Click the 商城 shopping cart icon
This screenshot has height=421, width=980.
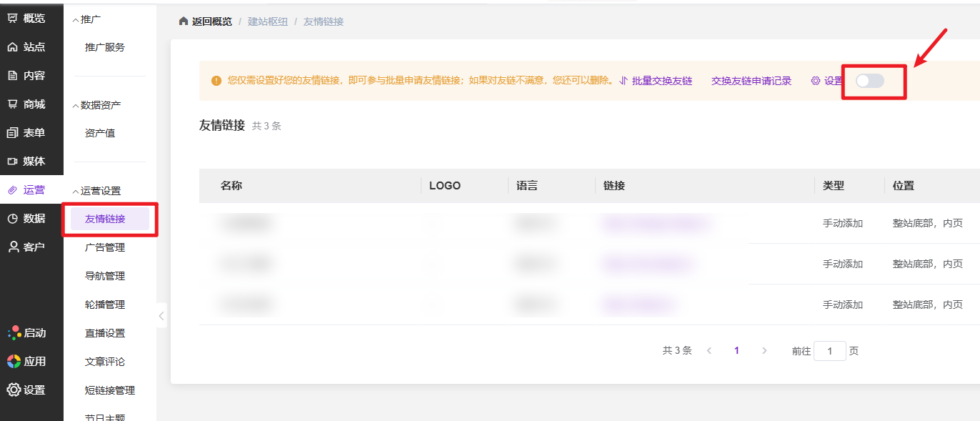(12, 104)
